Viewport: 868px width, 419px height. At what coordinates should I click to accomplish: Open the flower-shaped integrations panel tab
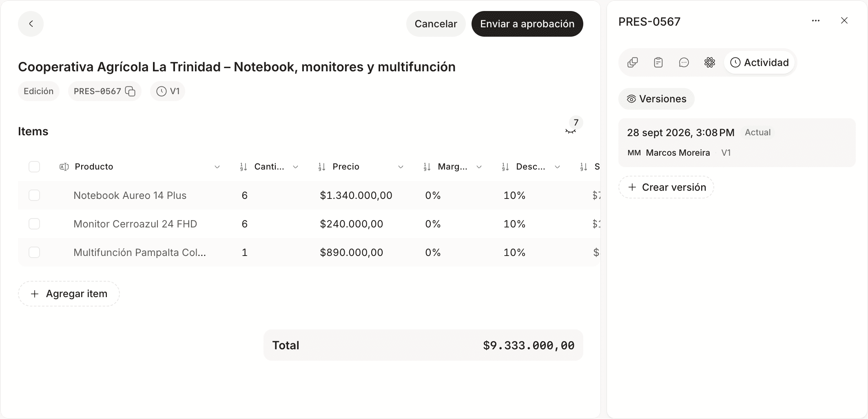[x=710, y=62]
